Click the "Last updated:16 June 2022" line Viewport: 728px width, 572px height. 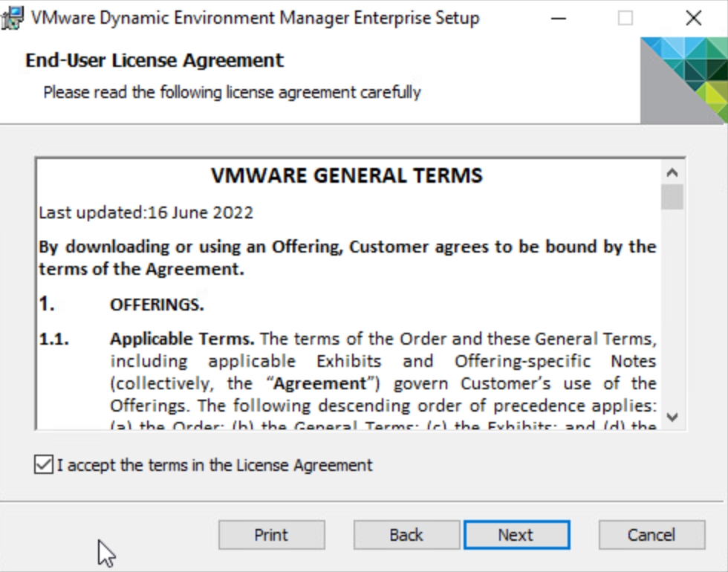point(146,212)
